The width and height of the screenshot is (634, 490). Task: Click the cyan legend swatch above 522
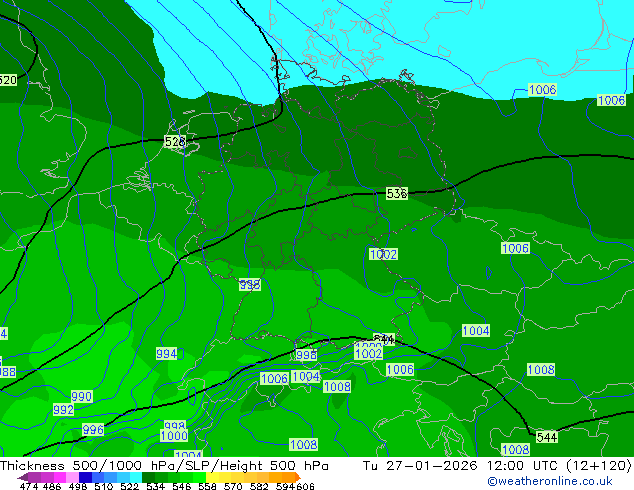click(x=136, y=477)
